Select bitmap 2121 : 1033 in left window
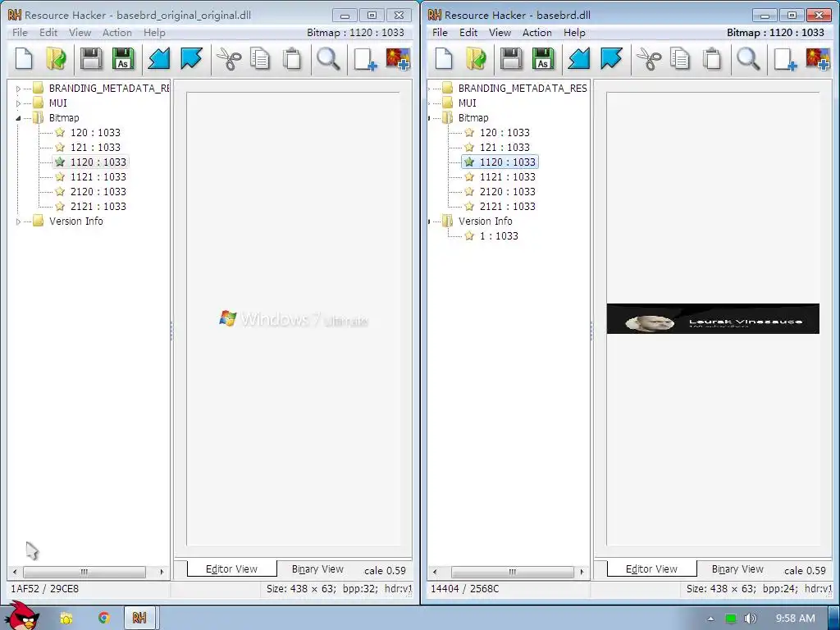Image resolution: width=840 pixels, height=630 pixels. [x=98, y=206]
